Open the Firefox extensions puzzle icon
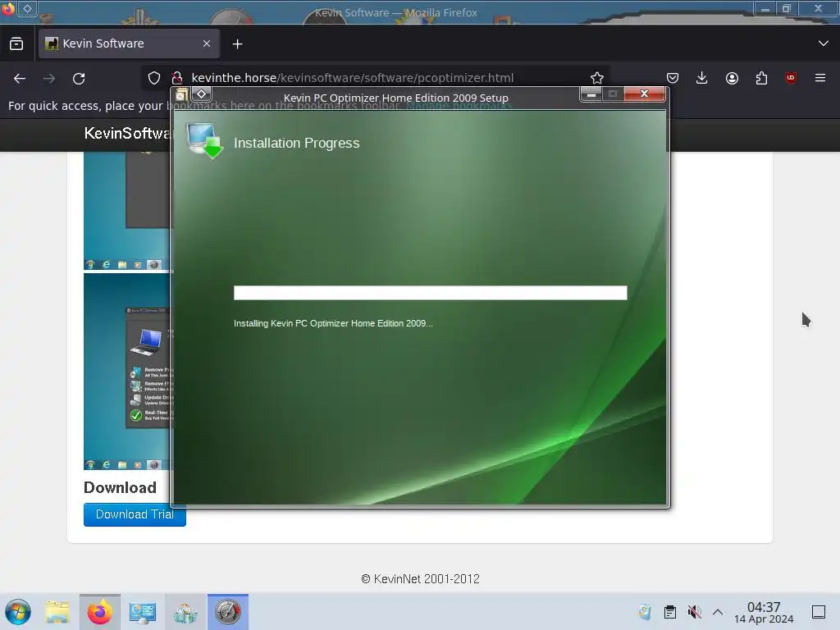 (761, 78)
